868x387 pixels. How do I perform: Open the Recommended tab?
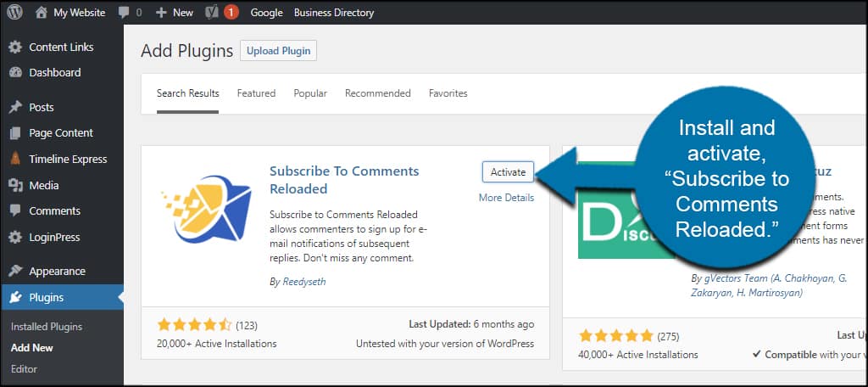377,93
